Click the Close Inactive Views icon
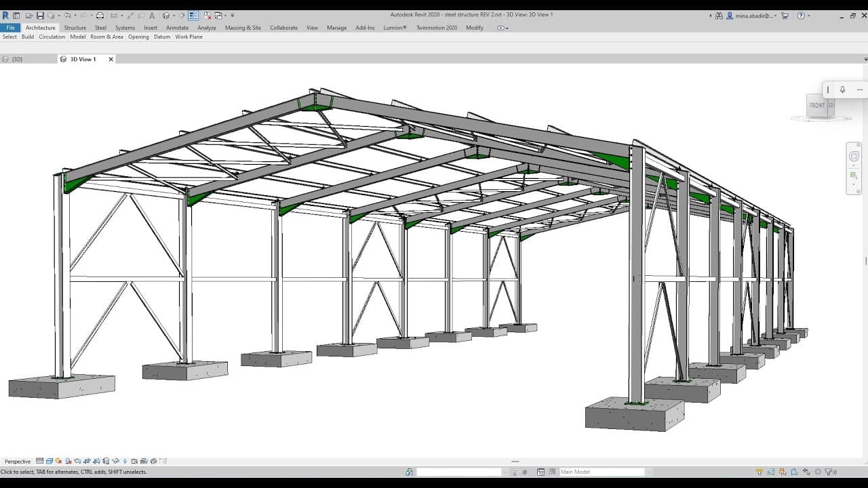This screenshot has width=868, height=488. tap(207, 16)
